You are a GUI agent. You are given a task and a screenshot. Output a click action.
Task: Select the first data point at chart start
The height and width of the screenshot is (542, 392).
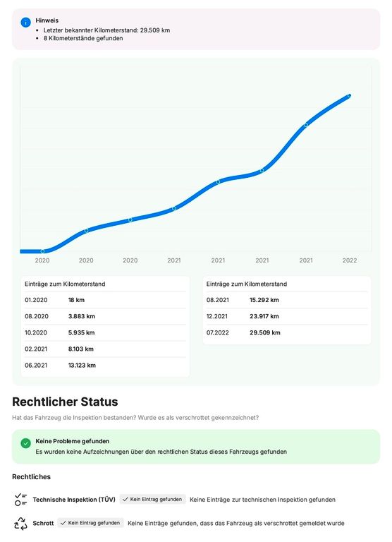[42, 251]
